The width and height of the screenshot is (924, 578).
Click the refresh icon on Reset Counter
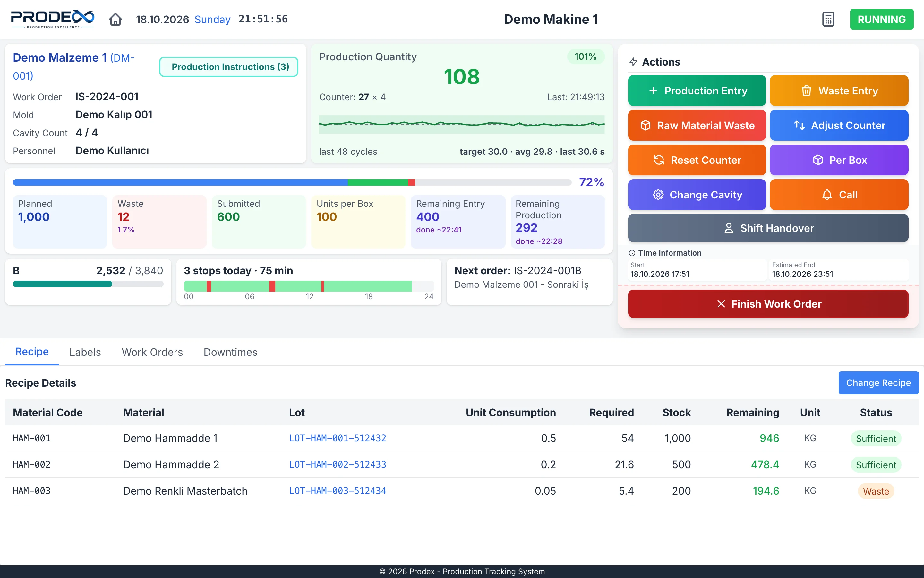[x=659, y=160]
